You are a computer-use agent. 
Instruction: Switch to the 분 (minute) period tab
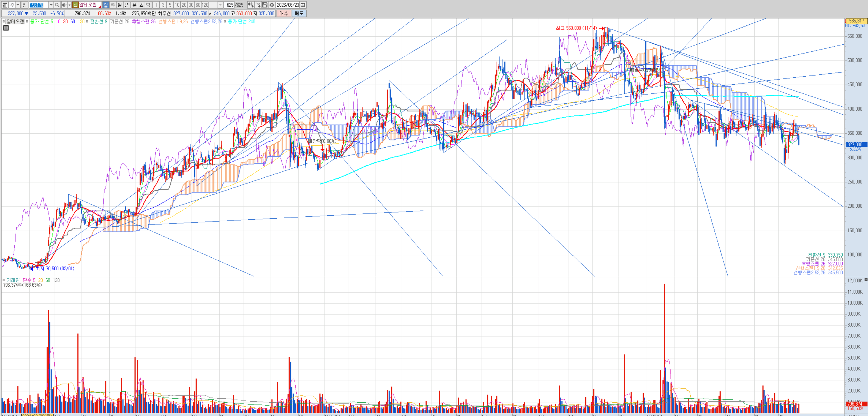point(134,5)
